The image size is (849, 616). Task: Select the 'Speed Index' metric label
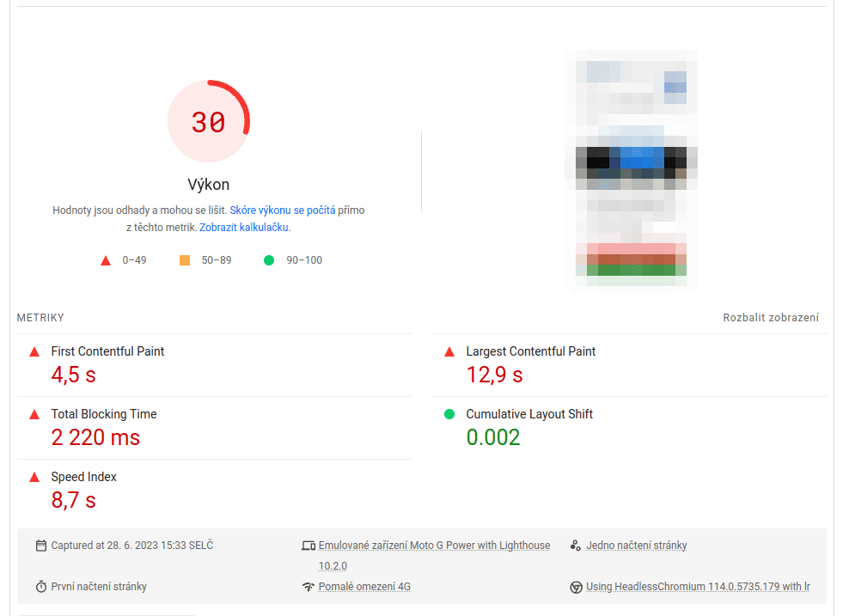click(x=84, y=477)
